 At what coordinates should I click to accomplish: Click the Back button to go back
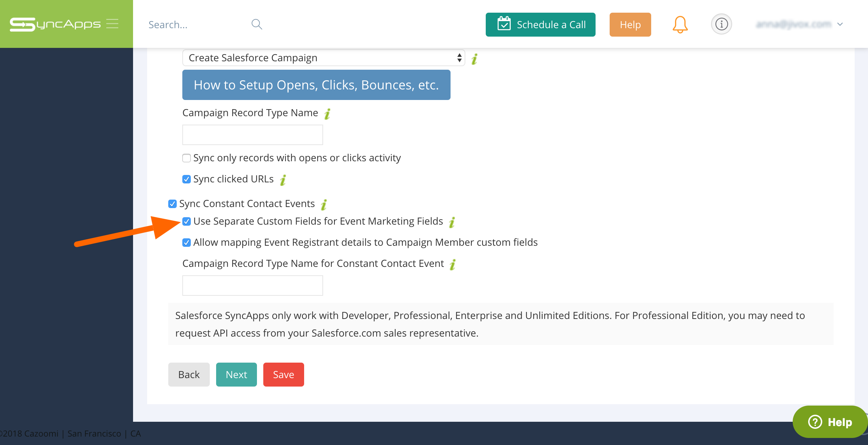click(x=189, y=374)
